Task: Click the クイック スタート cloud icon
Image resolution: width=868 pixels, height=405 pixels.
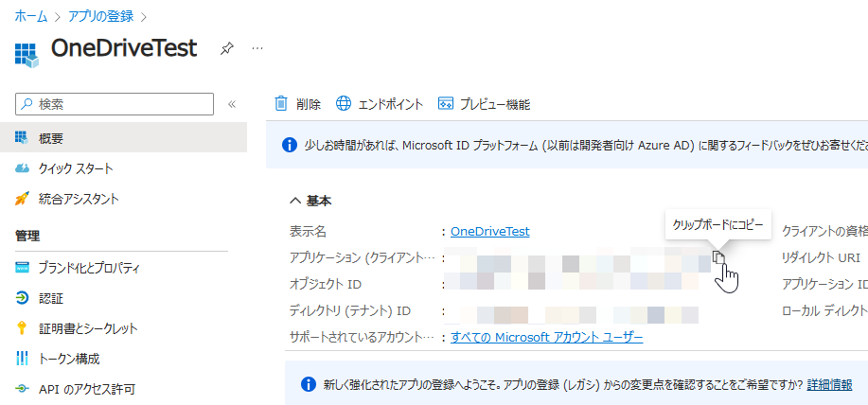Action: (22, 168)
